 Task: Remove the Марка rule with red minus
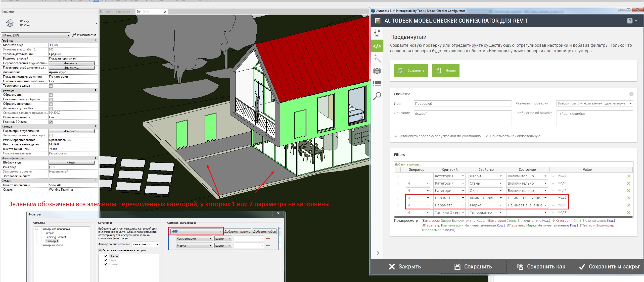268,245
